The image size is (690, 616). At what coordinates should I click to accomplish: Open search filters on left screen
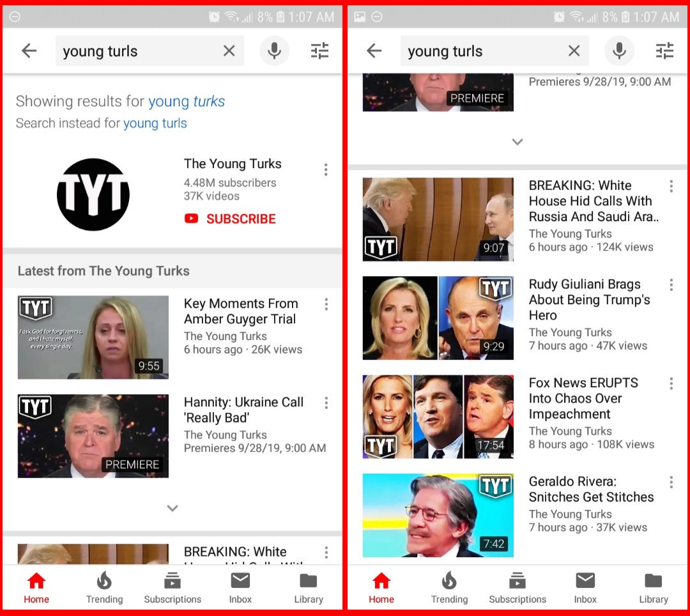320,51
